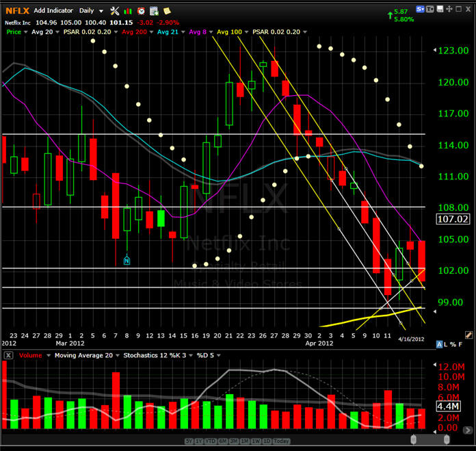Toggle the F scale option

coord(460,344)
